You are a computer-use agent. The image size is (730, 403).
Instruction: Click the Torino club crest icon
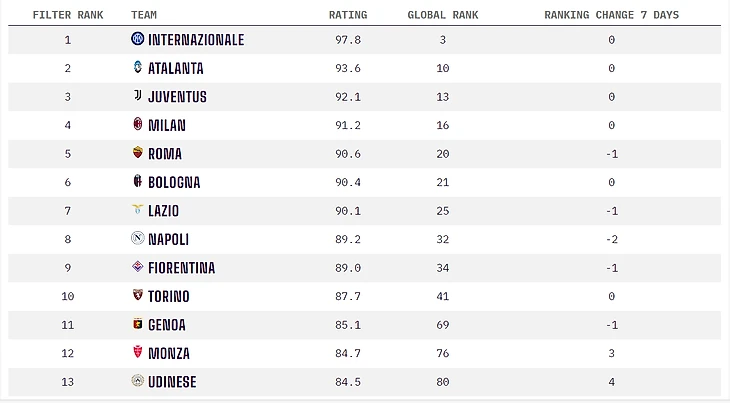coord(138,296)
